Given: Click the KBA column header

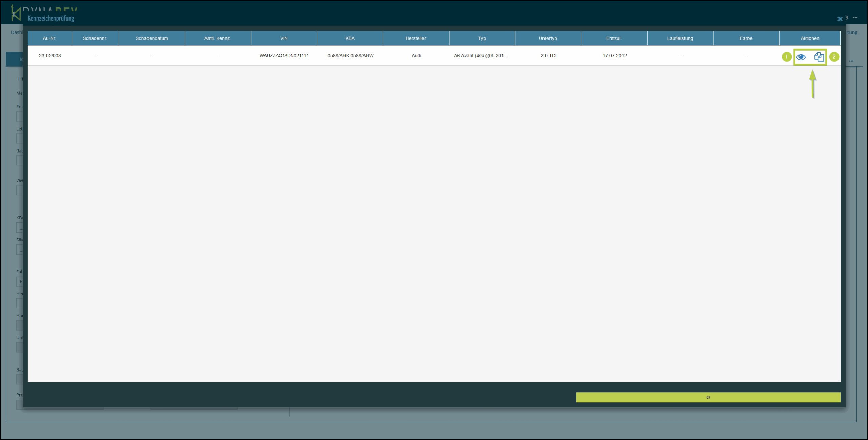Looking at the screenshot, I should (x=350, y=38).
